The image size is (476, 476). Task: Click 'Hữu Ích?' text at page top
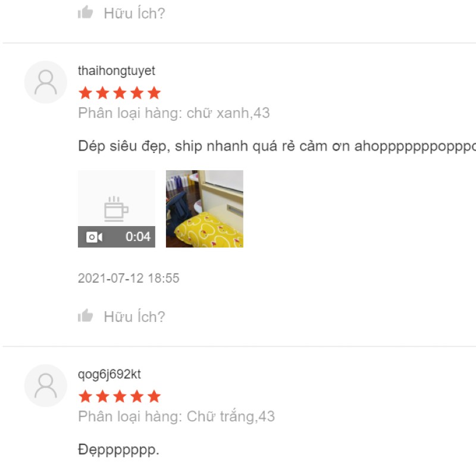pyautogui.click(x=134, y=13)
